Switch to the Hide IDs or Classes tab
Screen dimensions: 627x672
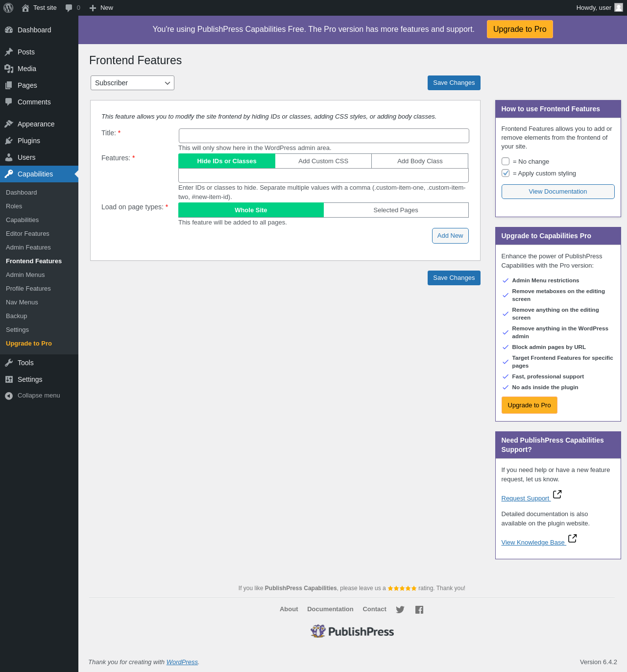[227, 161]
